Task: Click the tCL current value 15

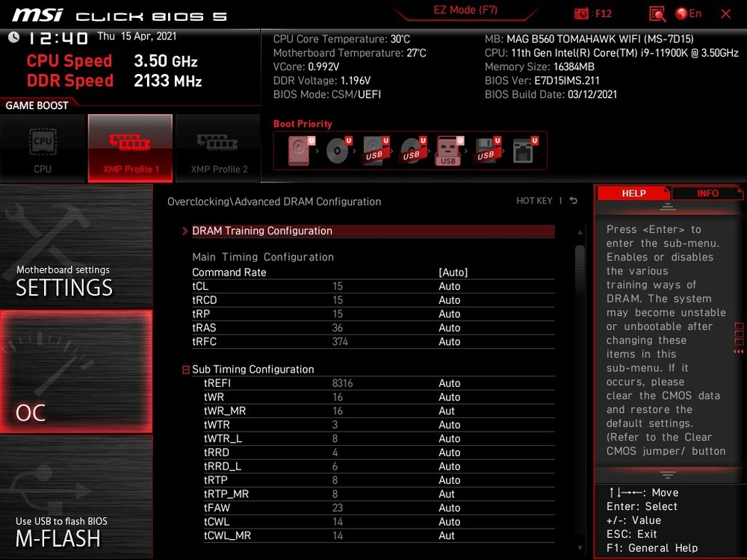Action: tap(338, 286)
